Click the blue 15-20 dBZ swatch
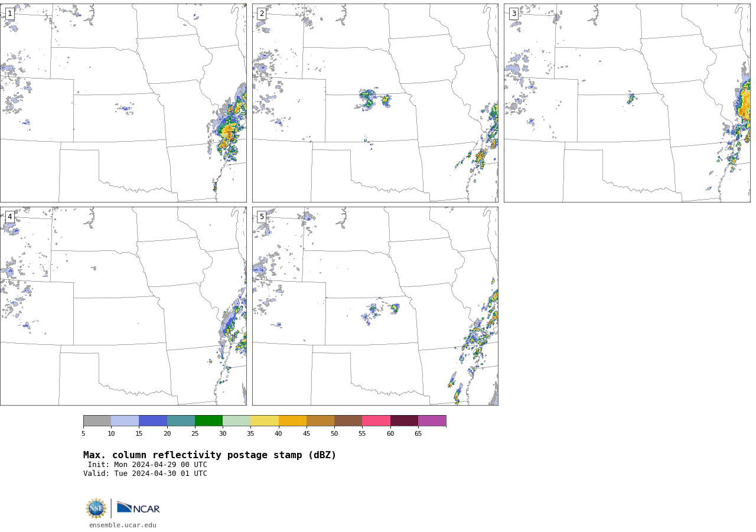This screenshot has height=532, width=756. [x=153, y=421]
